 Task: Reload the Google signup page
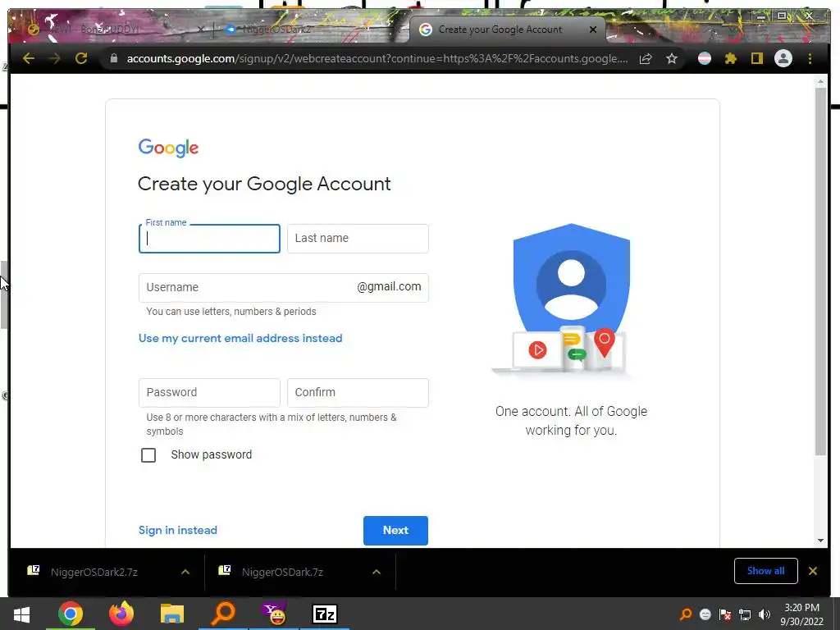coord(81,58)
